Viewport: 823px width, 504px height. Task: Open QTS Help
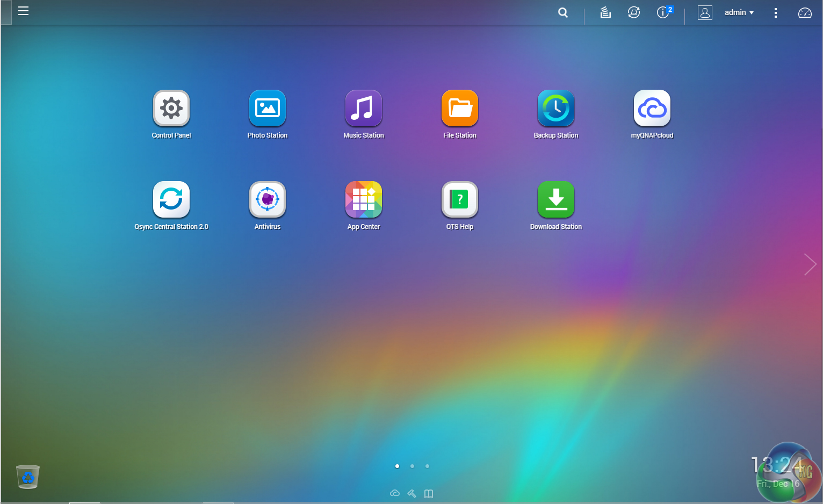pyautogui.click(x=460, y=200)
